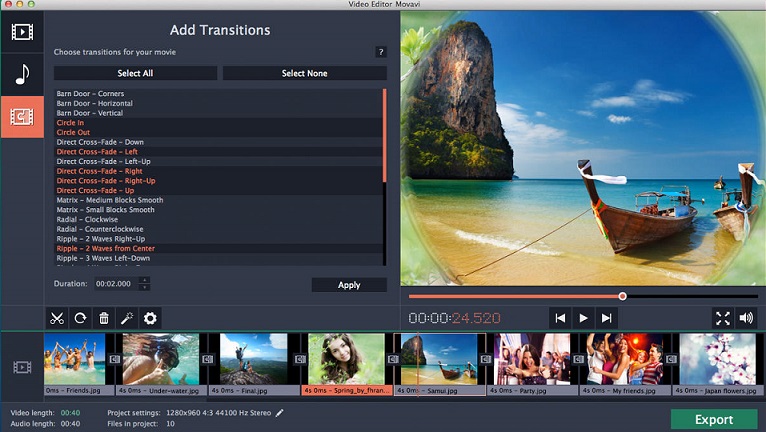The width and height of the screenshot is (766, 432).
Task: Increase duration with the up stepper arrow
Action: pyautogui.click(x=145, y=280)
